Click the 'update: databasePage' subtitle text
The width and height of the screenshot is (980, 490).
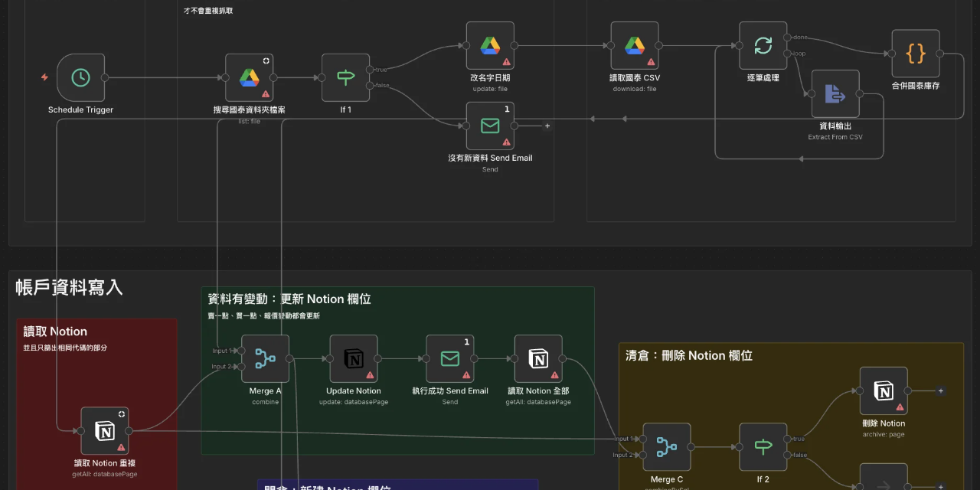(354, 402)
